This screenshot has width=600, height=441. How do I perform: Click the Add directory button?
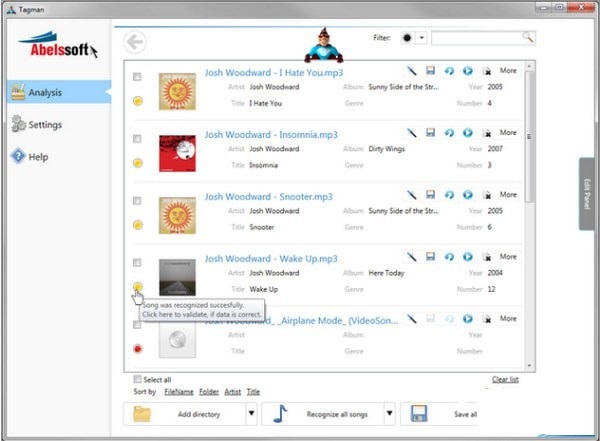pos(185,414)
